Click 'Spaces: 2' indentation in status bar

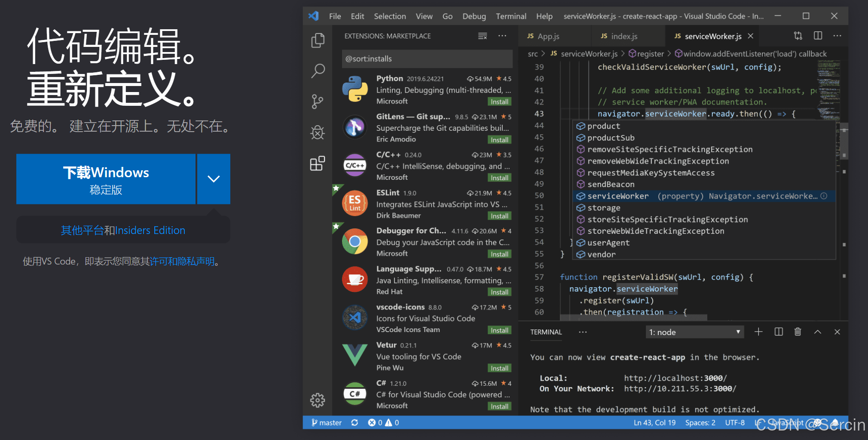700,422
